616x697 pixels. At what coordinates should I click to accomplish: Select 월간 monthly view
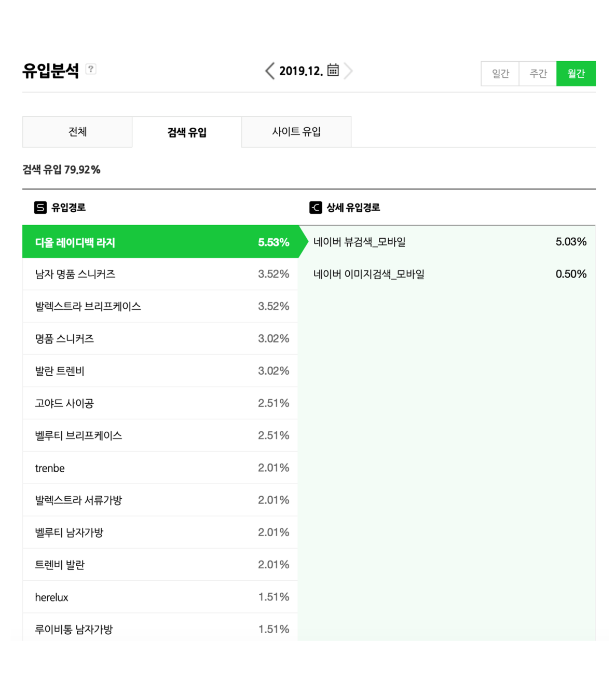click(576, 74)
